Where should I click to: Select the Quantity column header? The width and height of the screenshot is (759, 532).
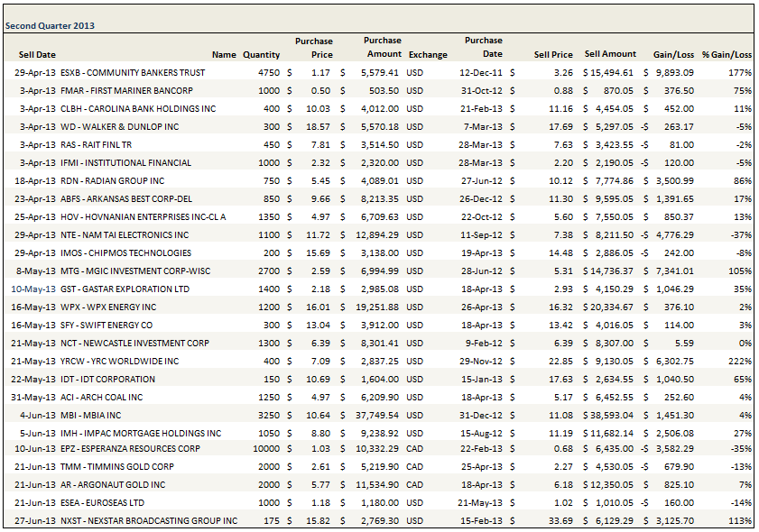click(x=261, y=54)
